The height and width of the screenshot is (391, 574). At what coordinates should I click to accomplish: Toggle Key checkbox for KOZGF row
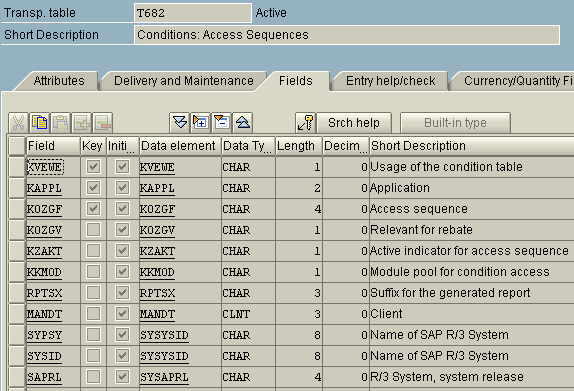click(x=93, y=209)
